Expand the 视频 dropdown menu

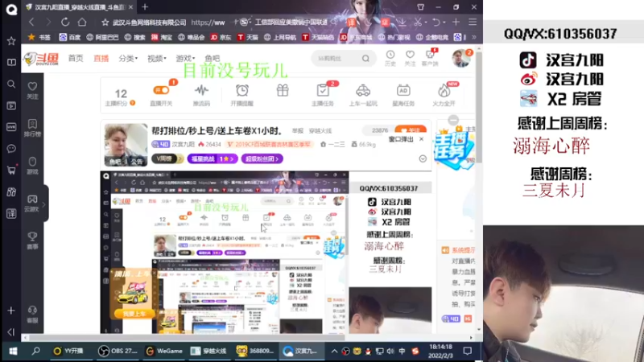156,58
